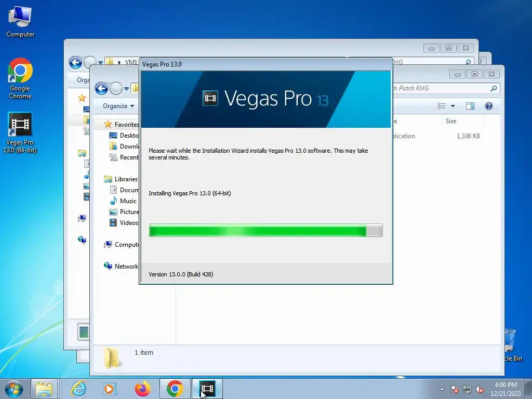The height and width of the screenshot is (399, 532).
Task: Open the recent pages dropdown in front Explorer
Action: (127, 89)
